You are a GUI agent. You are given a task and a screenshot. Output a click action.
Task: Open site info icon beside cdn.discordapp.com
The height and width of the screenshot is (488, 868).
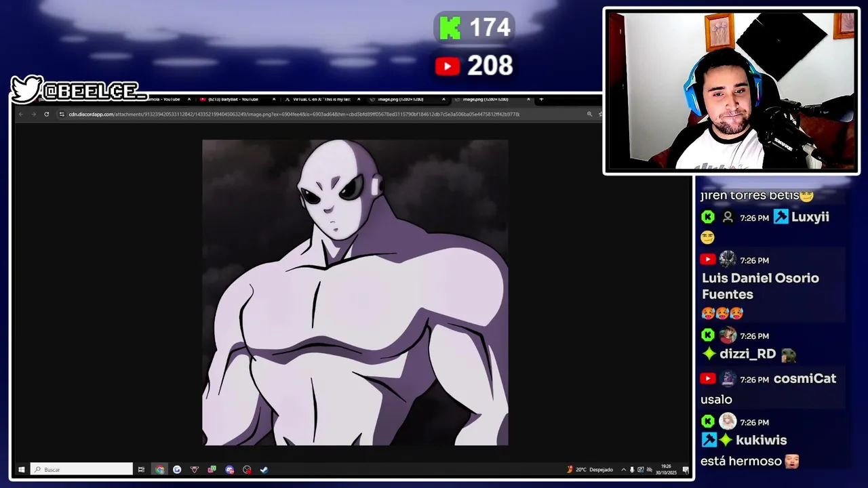tap(62, 114)
